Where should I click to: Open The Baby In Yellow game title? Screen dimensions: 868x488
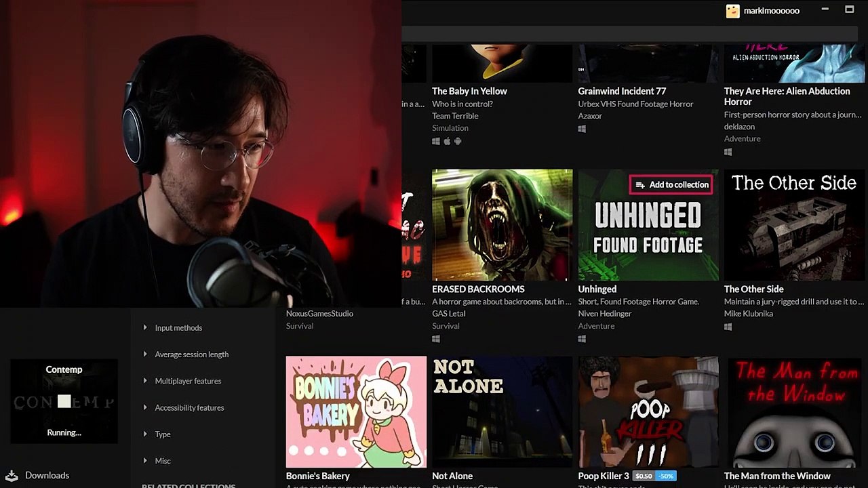(469, 91)
